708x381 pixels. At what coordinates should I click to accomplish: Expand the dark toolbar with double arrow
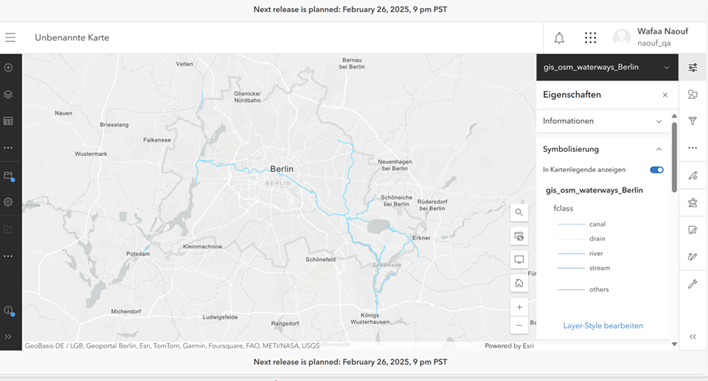(x=8, y=337)
